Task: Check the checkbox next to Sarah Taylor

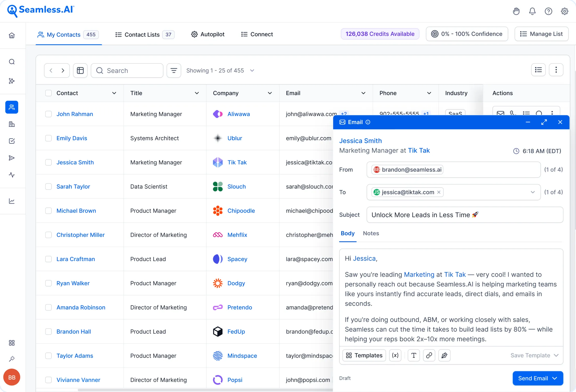Action: click(x=48, y=186)
